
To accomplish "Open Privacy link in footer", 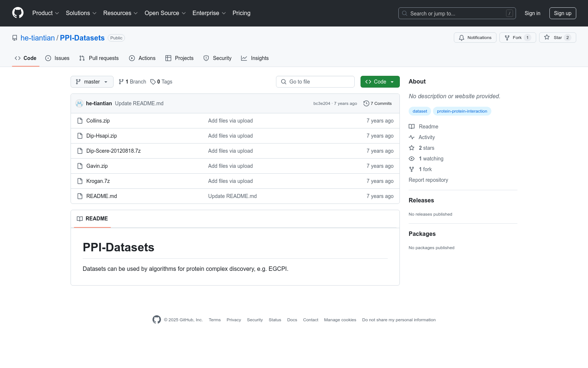I will (234, 320).
